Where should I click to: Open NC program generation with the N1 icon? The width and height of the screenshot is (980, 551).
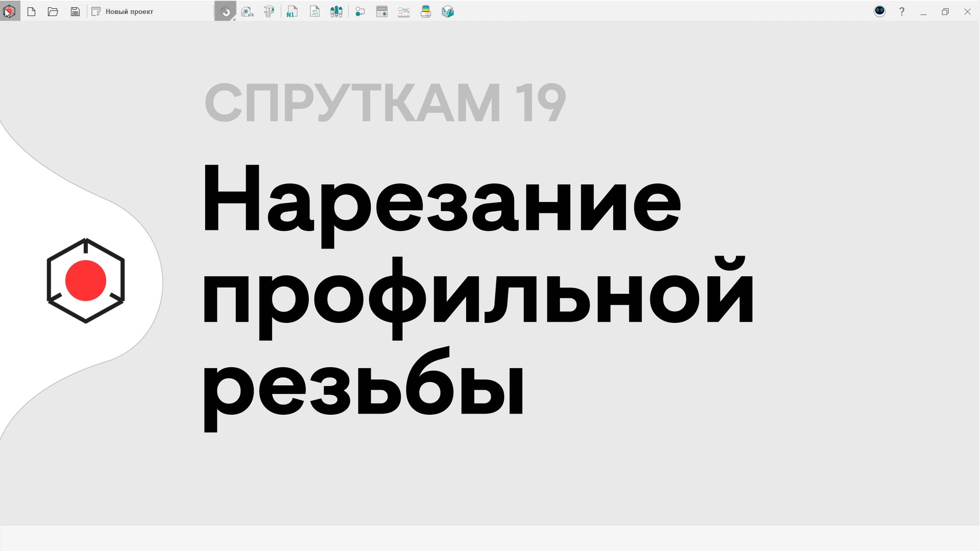(x=292, y=11)
